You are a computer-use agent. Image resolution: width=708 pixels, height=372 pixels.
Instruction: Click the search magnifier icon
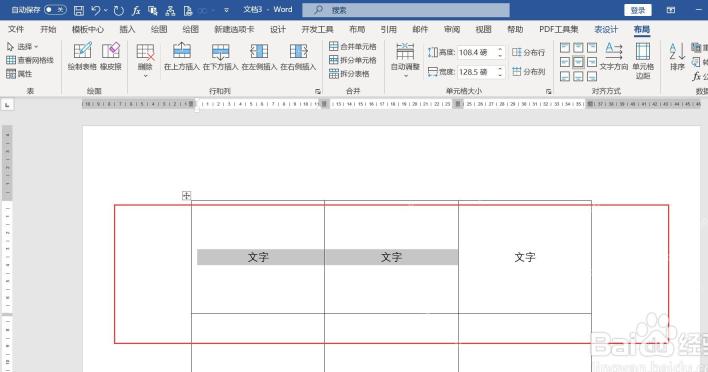click(x=318, y=9)
